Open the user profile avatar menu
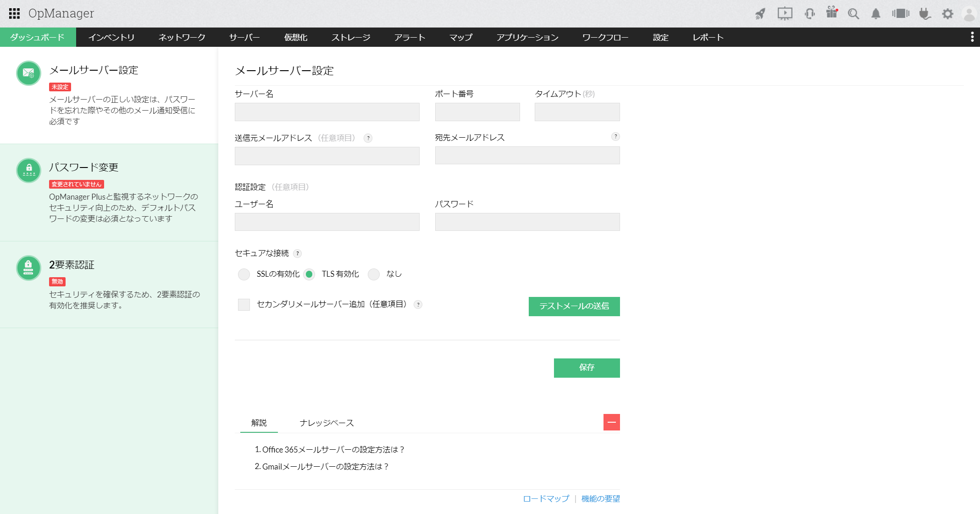The width and height of the screenshot is (980, 514). [969, 14]
